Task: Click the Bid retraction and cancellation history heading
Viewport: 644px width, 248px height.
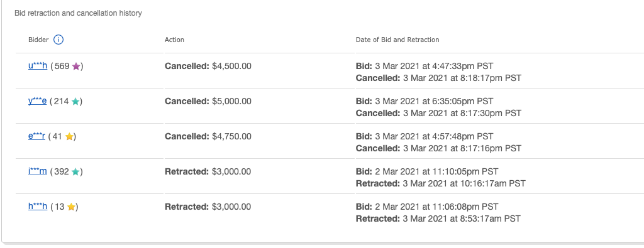Action: 79,13
